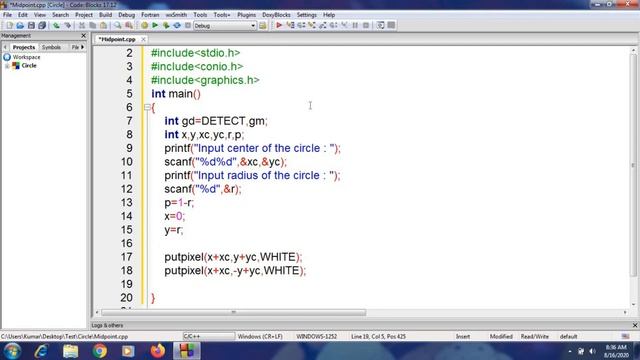Click the Windows (CR+LF) status entry
The image size is (640, 360).
point(260,336)
